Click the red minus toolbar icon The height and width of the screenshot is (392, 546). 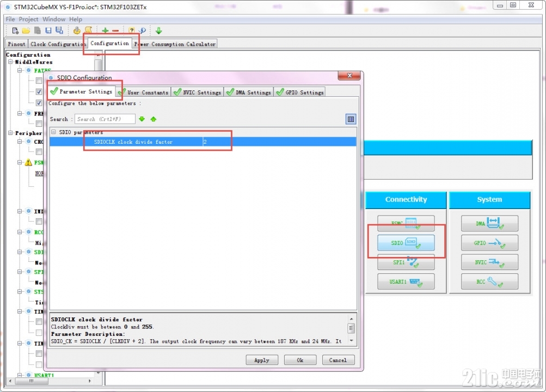click(x=115, y=30)
